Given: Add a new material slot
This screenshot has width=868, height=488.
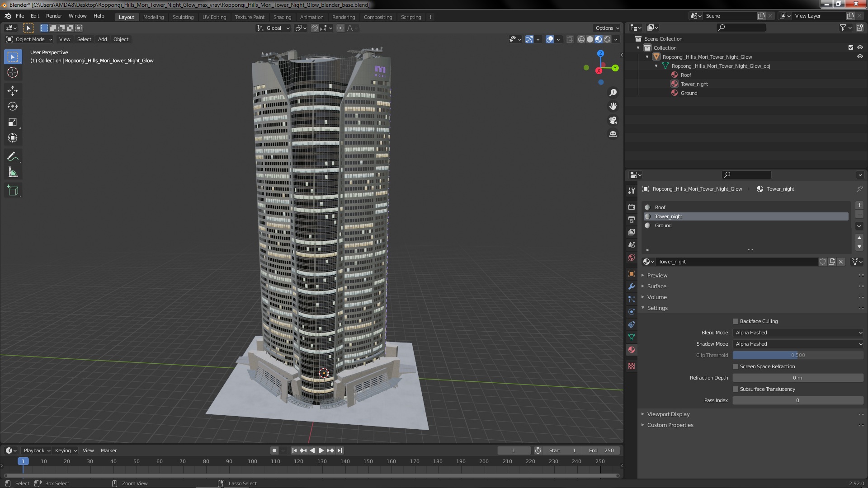Looking at the screenshot, I should tap(859, 205).
